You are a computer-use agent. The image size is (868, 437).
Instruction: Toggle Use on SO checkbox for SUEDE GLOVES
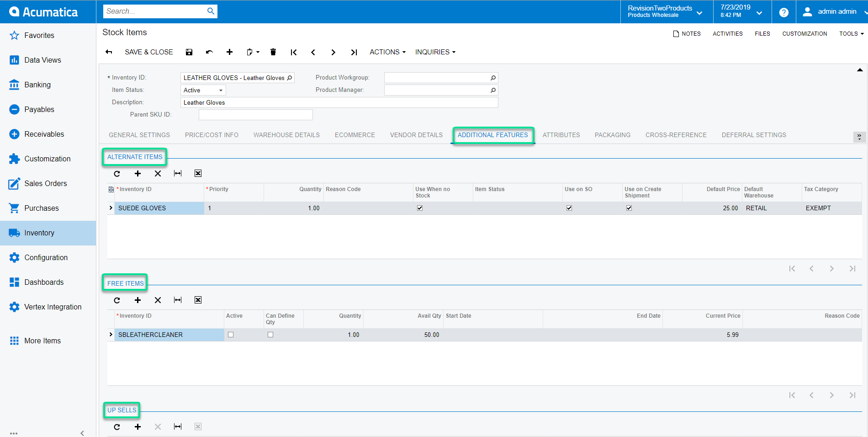(x=569, y=208)
